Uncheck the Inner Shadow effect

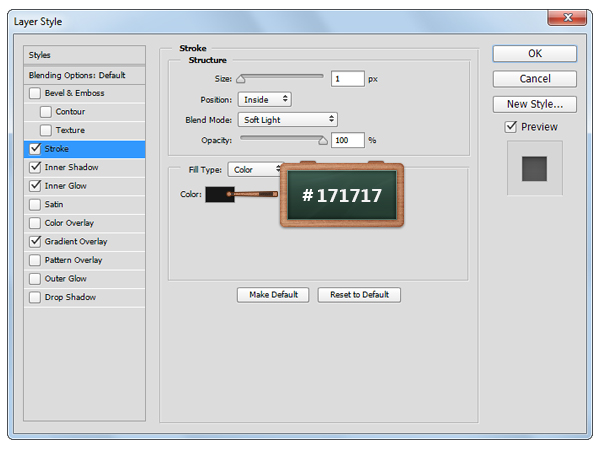pos(36,167)
